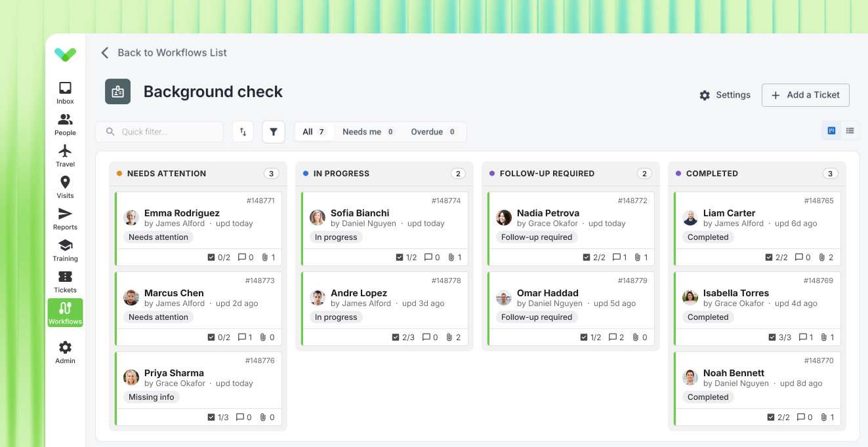Click In progress tag on Sofia Bianchi card
Viewport: 868px width, 447px height.
tap(336, 237)
